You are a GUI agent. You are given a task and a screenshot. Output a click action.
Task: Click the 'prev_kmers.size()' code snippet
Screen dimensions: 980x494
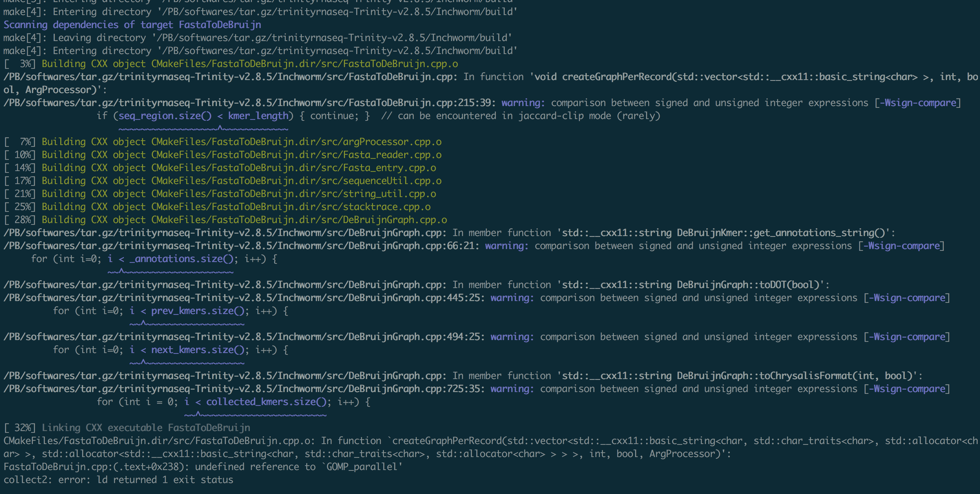click(197, 311)
